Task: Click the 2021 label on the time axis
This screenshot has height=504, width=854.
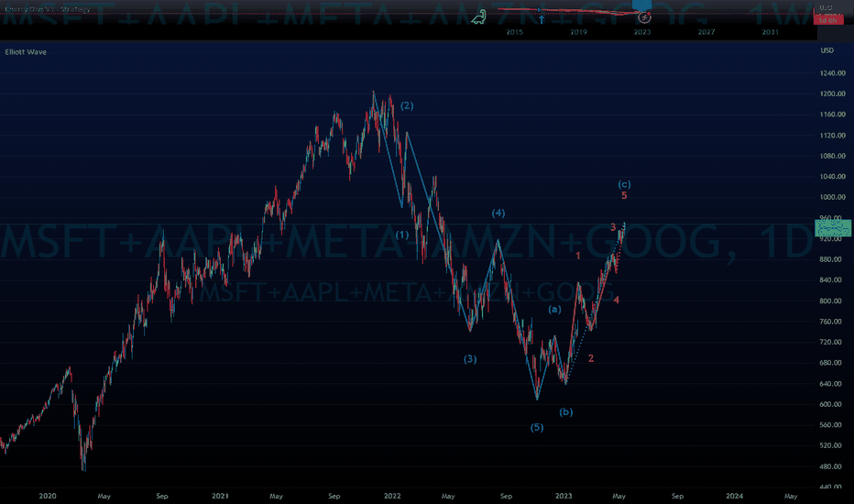Action: pyautogui.click(x=220, y=496)
